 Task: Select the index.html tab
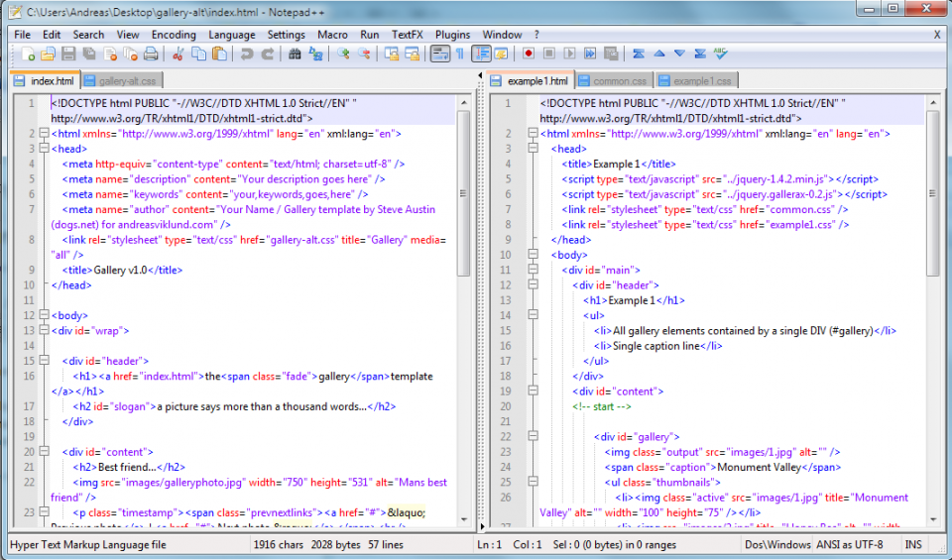[x=46, y=80]
